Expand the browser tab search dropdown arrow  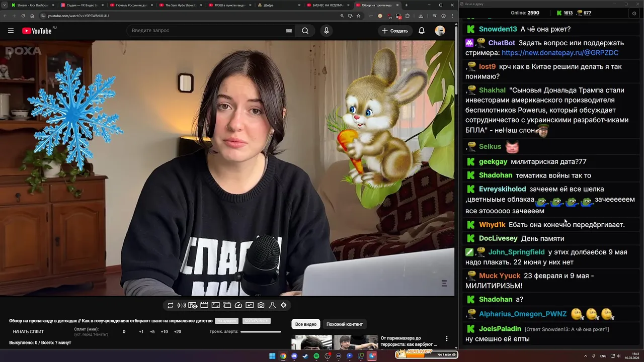5,5
